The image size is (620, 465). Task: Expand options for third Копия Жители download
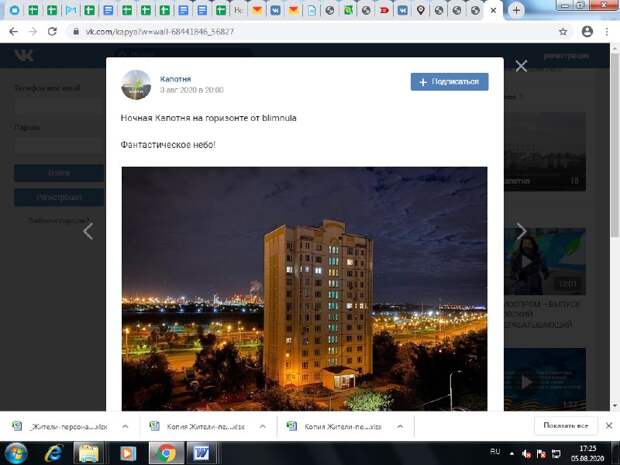click(400, 425)
